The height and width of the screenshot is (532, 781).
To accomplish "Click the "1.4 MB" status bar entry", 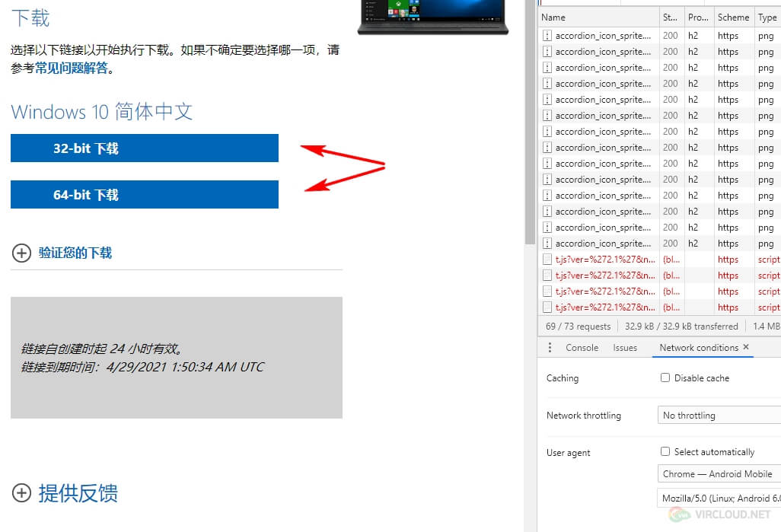I will pos(767,327).
